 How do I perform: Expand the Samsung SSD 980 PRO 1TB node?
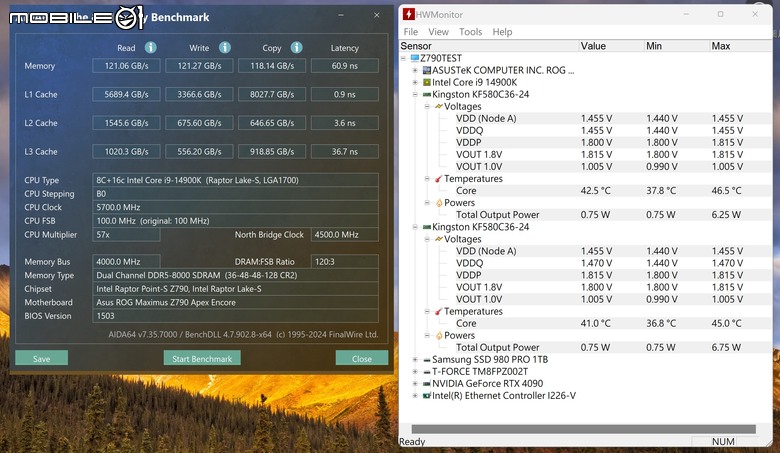[415, 360]
